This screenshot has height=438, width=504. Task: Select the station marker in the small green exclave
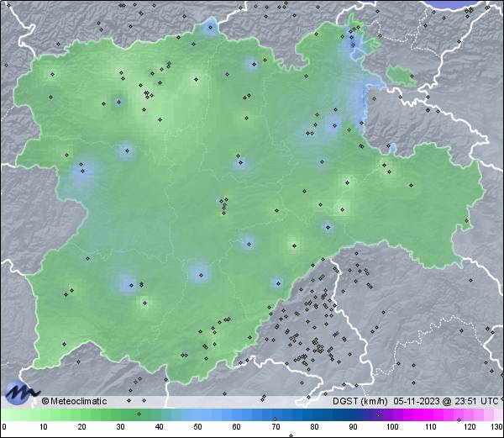[412, 77]
